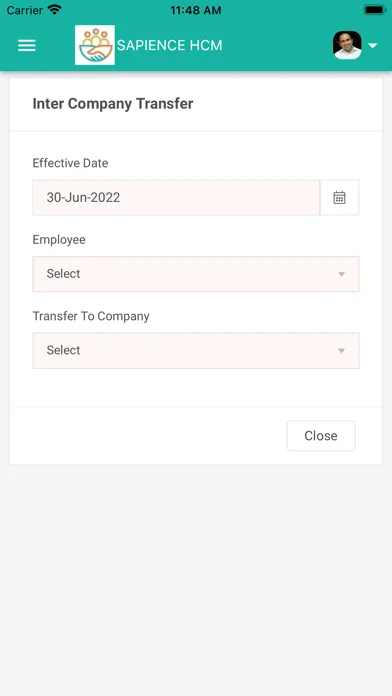Click the Wi-Fi icon in status bar

click(x=55, y=9)
